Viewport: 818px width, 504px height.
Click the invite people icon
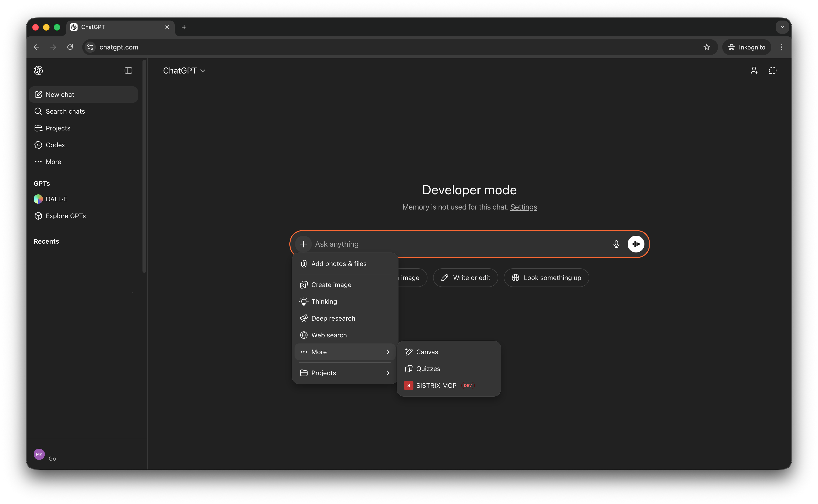coord(754,71)
